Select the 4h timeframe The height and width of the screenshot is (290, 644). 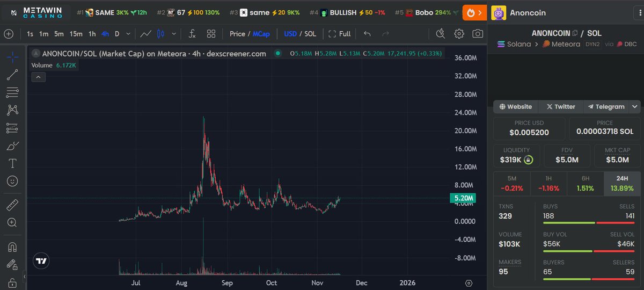click(105, 34)
